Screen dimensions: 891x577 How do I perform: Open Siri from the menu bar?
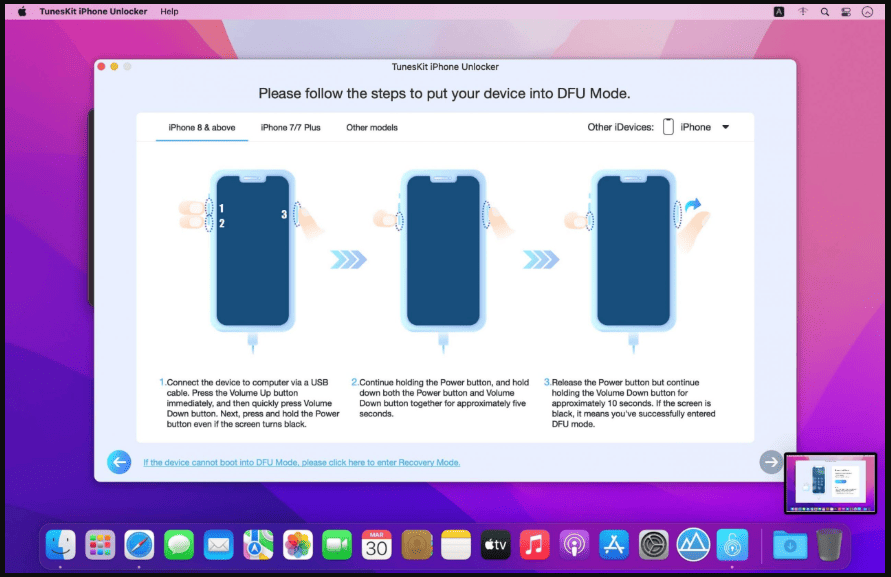tap(867, 11)
